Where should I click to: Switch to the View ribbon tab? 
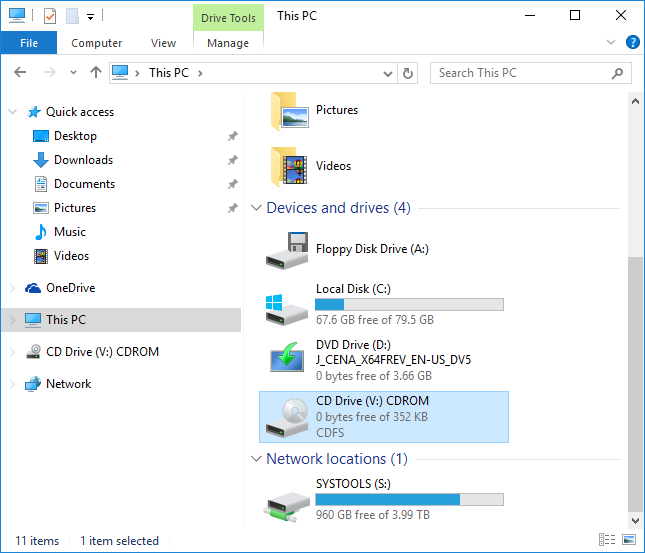click(163, 43)
